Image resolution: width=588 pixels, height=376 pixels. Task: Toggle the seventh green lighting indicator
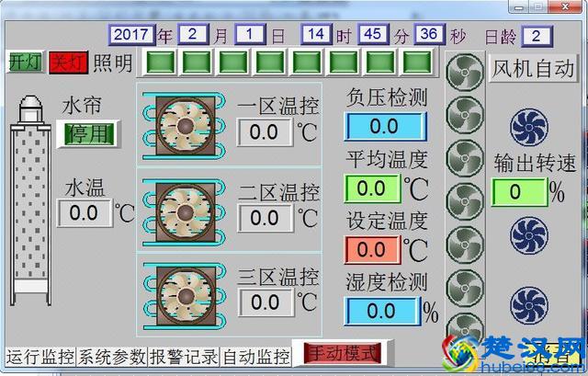[x=380, y=63]
